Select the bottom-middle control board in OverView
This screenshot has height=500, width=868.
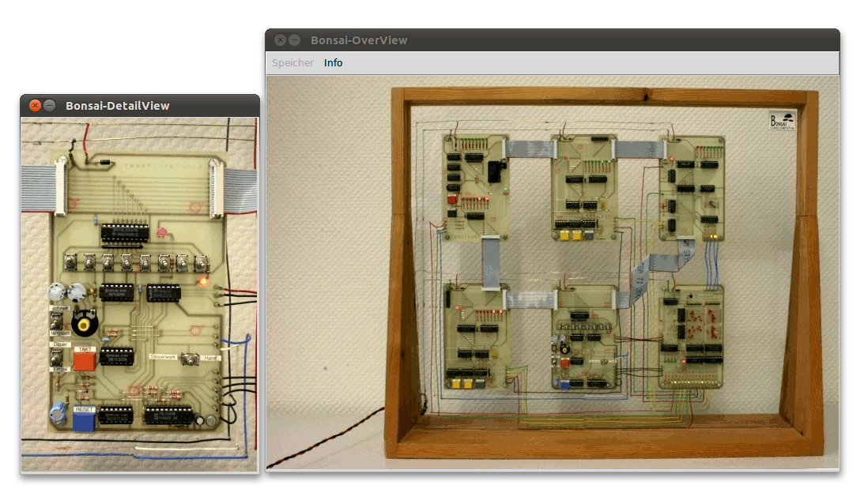pos(584,340)
